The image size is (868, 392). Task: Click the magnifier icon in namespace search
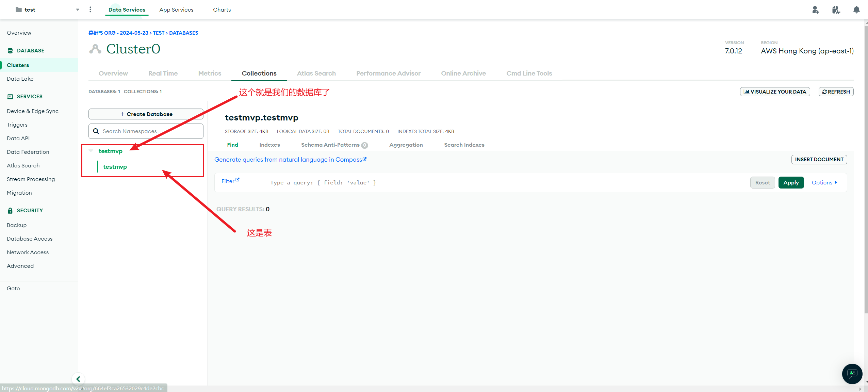(x=96, y=131)
